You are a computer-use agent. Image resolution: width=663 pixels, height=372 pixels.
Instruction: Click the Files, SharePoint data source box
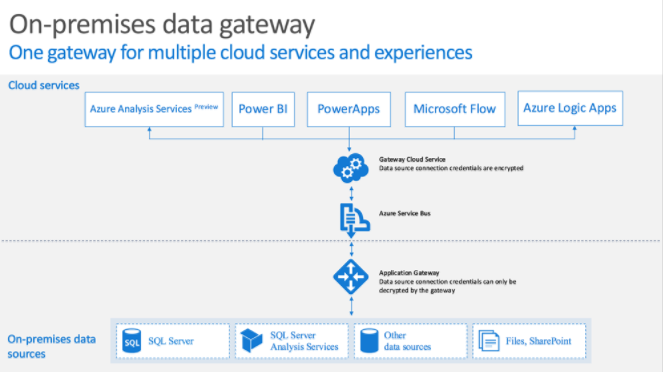pyautogui.click(x=529, y=341)
